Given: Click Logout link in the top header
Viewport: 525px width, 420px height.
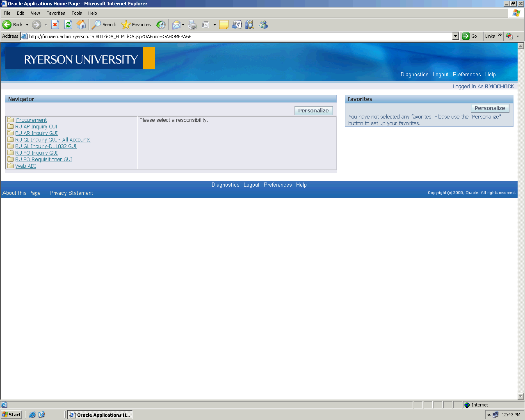Looking at the screenshot, I should 441,75.
